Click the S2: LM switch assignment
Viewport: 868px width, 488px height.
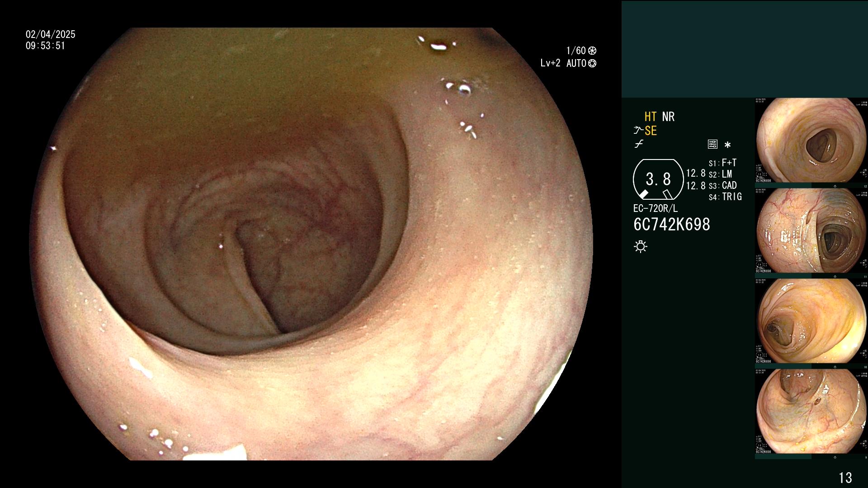point(720,174)
